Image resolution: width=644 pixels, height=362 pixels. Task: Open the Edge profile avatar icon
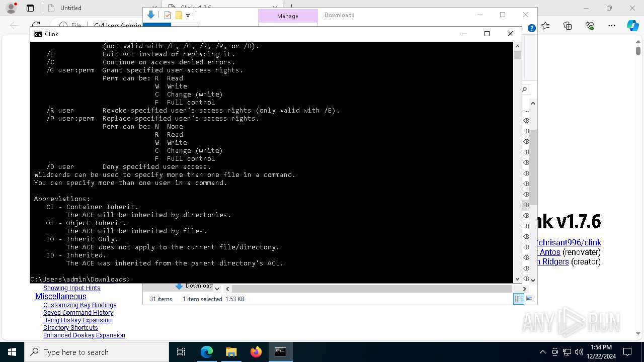[x=11, y=8]
